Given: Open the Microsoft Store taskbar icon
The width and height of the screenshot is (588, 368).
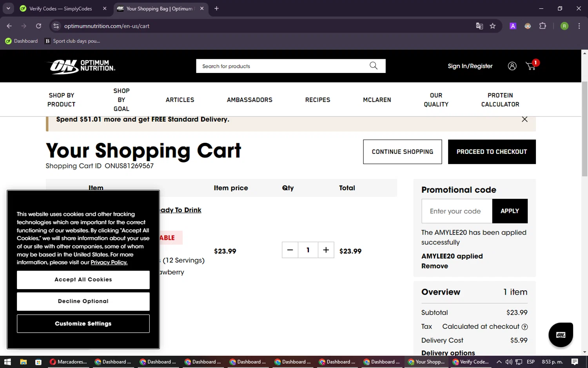Looking at the screenshot, I should pos(38,362).
